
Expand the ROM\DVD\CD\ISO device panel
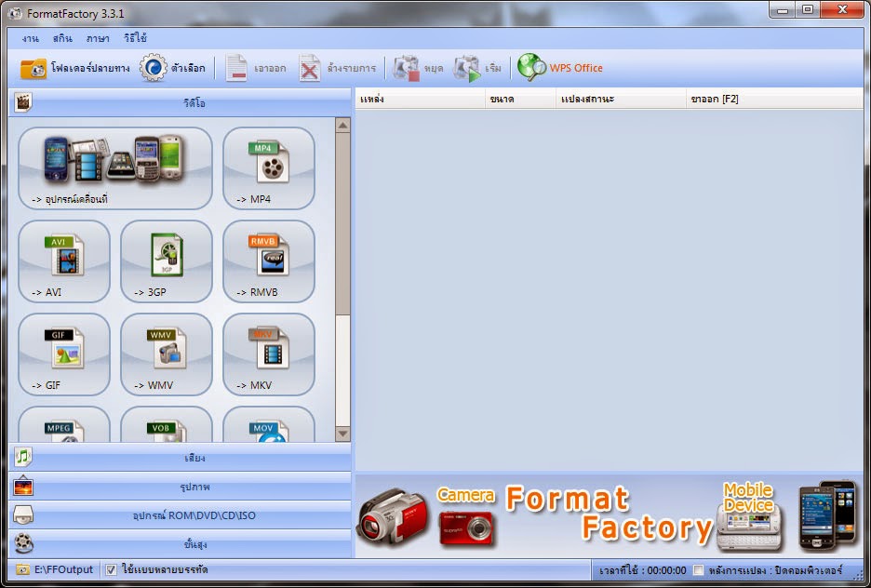click(x=180, y=515)
